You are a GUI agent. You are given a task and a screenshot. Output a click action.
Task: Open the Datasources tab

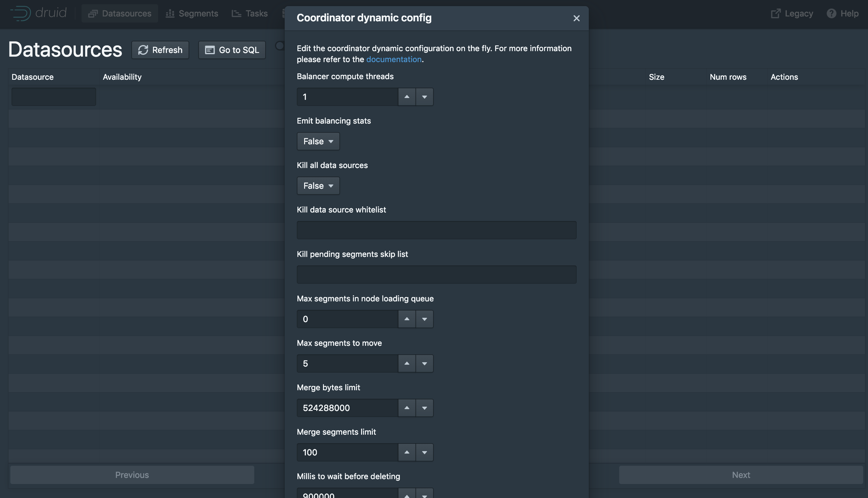120,13
